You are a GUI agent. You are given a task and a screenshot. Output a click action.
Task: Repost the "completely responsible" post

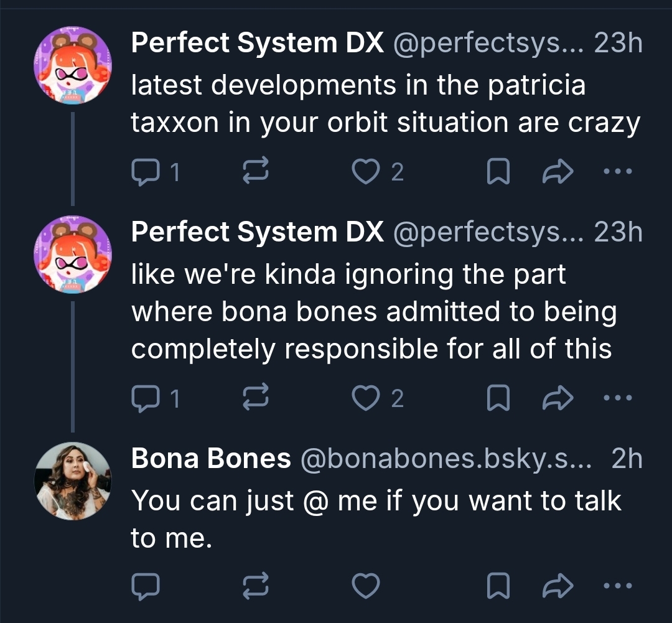pyautogui.click(x=256, y=398)
